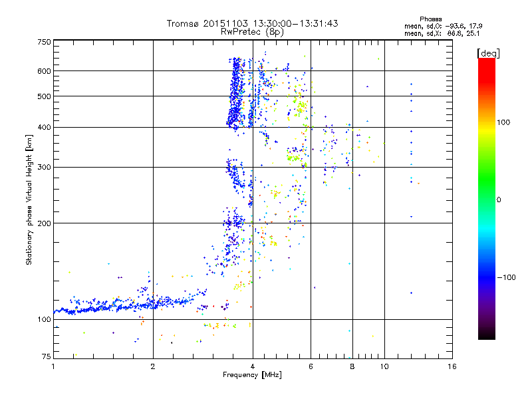
Task: Click the plot title 'Tromsø 20151103 13:30:00-13:31:43'
Action: click(x=252, y=23)
